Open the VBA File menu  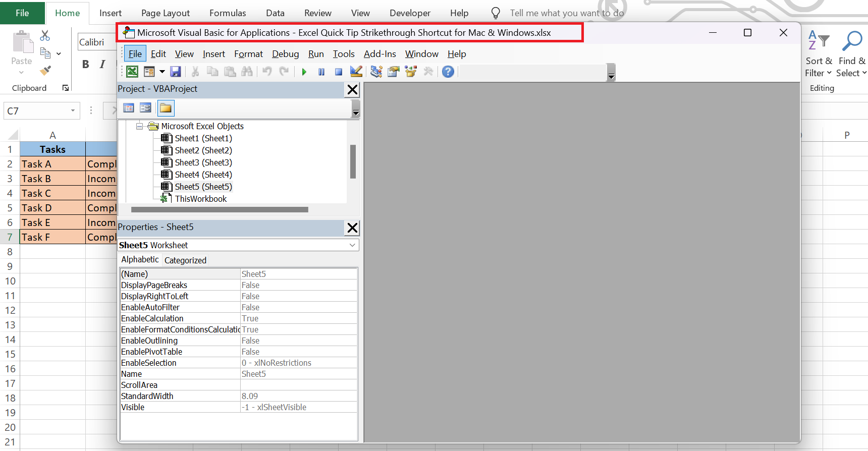135,53
